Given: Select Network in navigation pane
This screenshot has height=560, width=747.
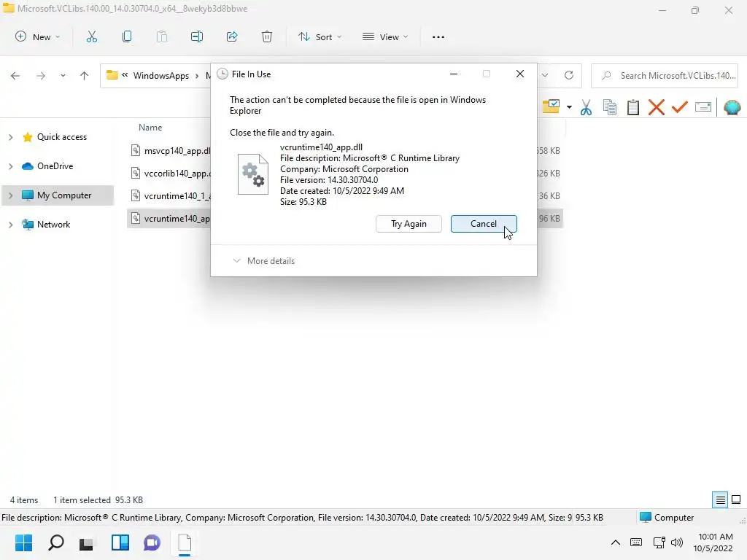Looking at the screenshot, I should pyautogui.click(x=53, y=225).
